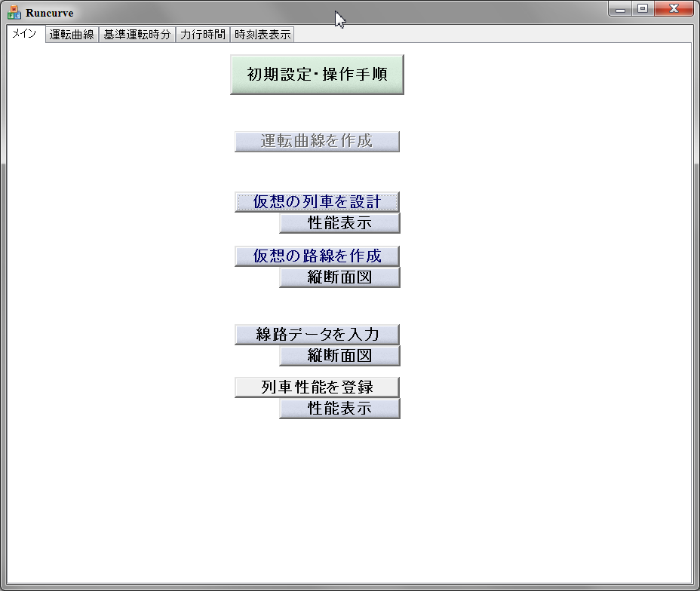Switch to the 時刻表表示 tab
Screen dimensions: 700x591
[x=262, y=35]
